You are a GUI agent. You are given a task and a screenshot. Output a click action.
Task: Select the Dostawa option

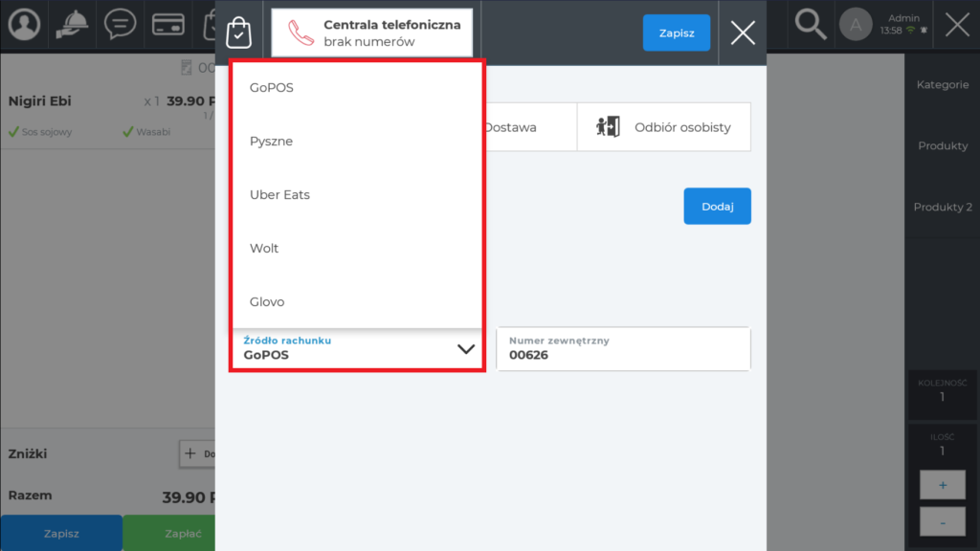coord(530,127)
